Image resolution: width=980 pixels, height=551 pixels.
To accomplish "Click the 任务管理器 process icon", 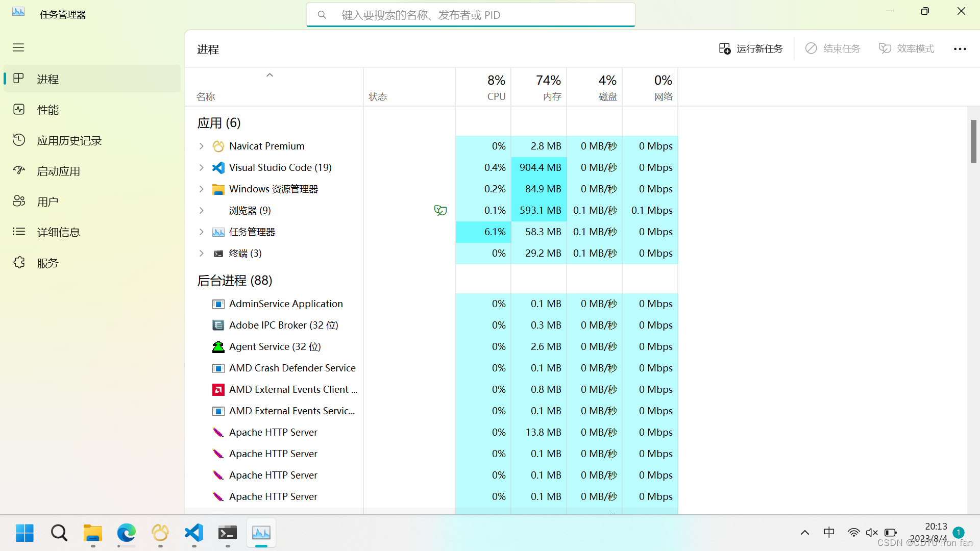I will click(218, 232).
